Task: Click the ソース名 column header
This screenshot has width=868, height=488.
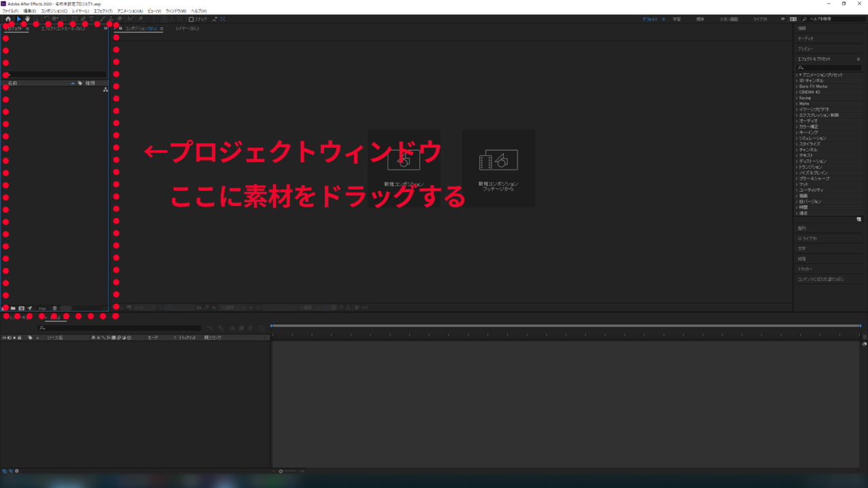Action: point(55,338)
